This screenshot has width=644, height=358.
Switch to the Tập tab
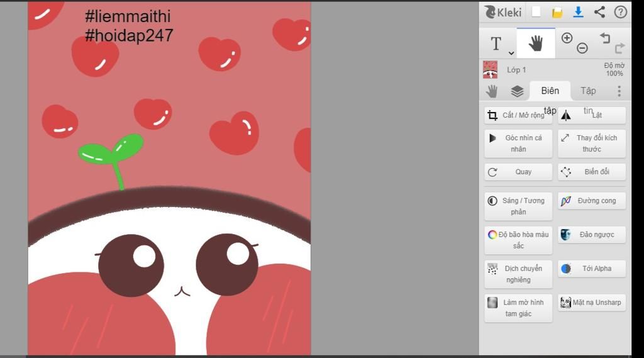(x=588, y=91)
